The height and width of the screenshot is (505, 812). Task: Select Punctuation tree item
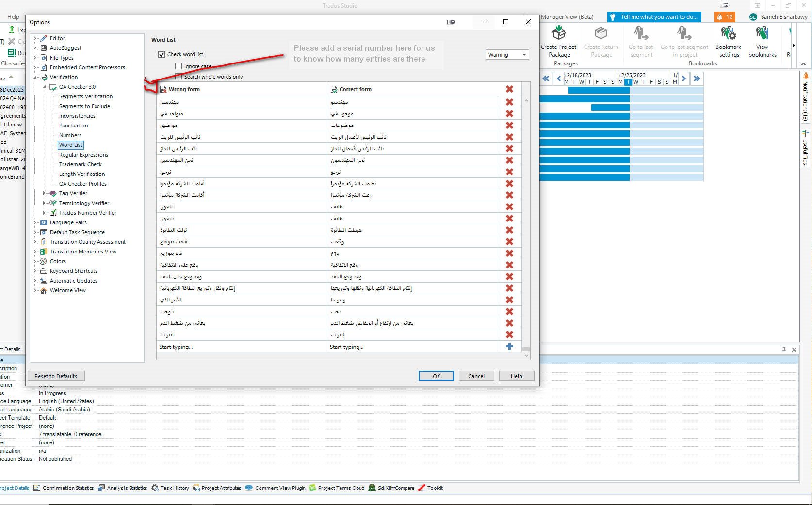click(x=73, y=126)
